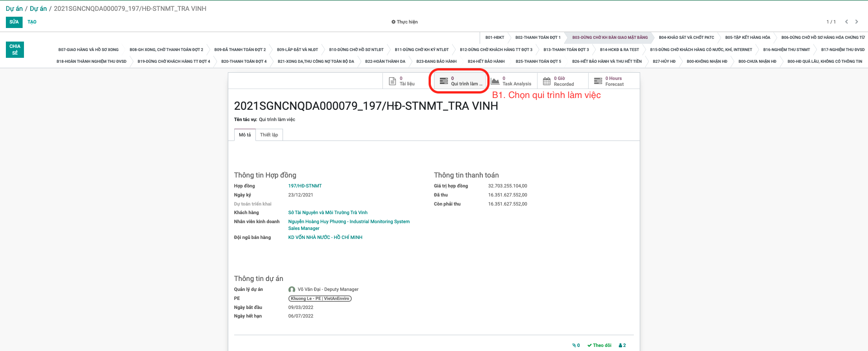Select stage B00-CHƯA NHẬN HĐ
The width and height of the screenshot is (868, 351).
[x=757, y=61]
